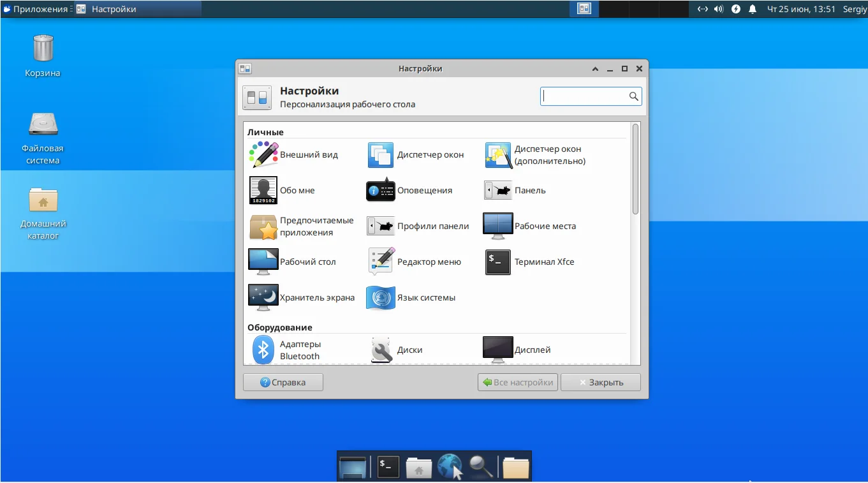Click the settings list vertical scrollbar
This screenshot has height=483, width=868.
click(x=635, y=169)
